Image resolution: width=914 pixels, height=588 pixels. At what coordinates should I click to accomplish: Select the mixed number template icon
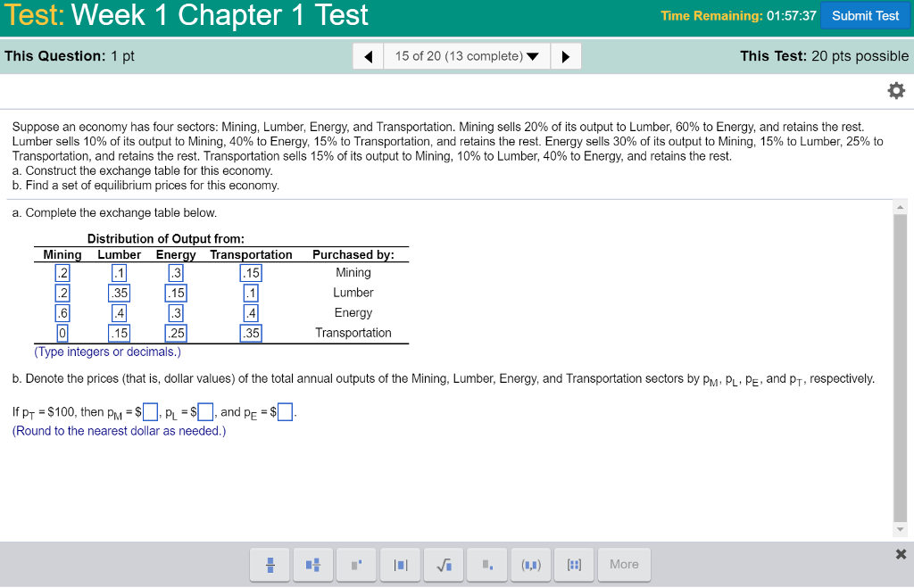(x=312, y=564)
